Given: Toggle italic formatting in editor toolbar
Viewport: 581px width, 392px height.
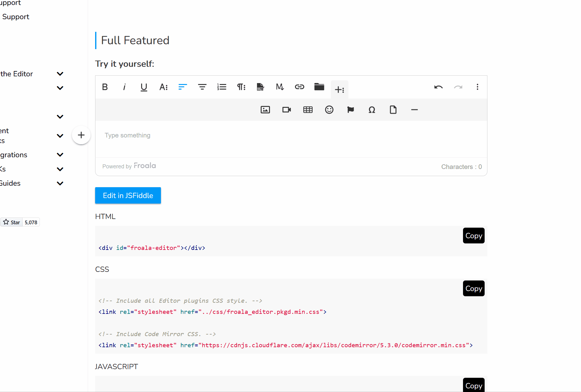Looking at the screenshot, I should click(x=124, y=87).
